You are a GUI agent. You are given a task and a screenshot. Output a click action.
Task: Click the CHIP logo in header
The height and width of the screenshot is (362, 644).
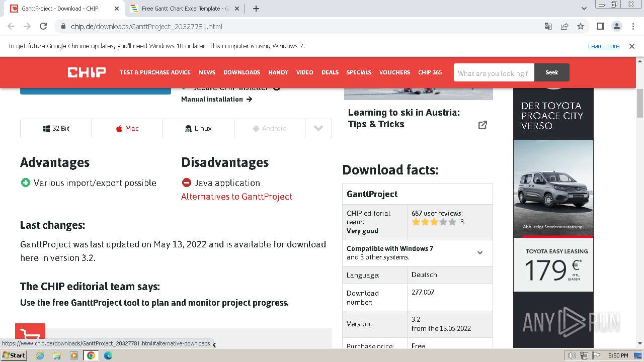coord(87,72)
